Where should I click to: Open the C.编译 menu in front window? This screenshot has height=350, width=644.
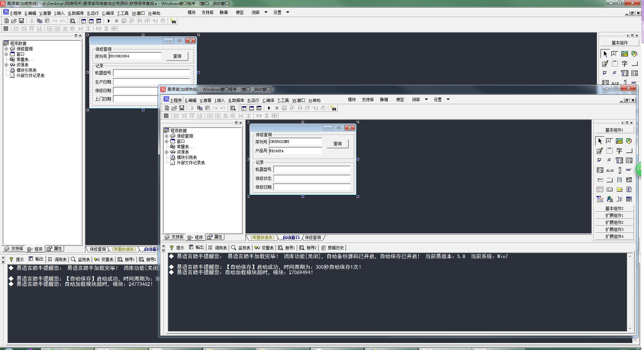pos(268,100)
